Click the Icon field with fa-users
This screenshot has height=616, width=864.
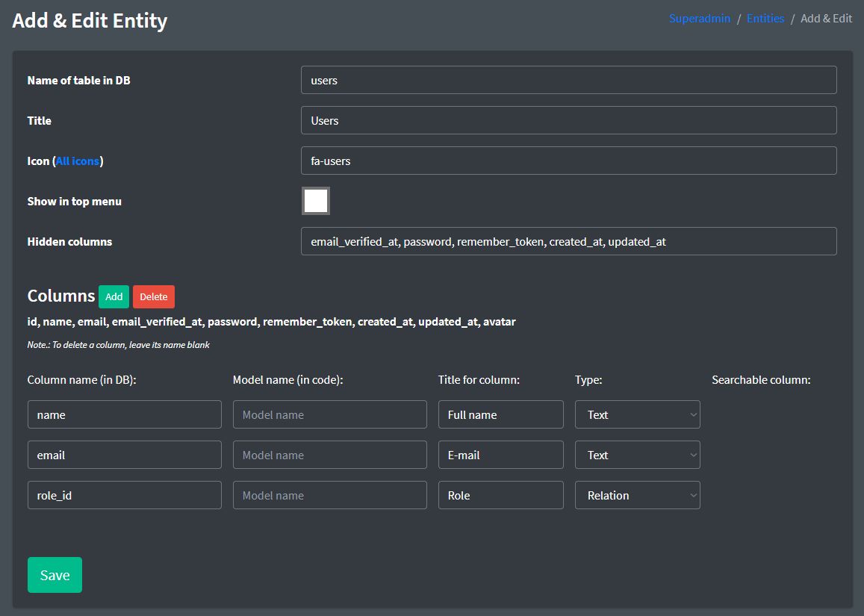pos(568,161)
